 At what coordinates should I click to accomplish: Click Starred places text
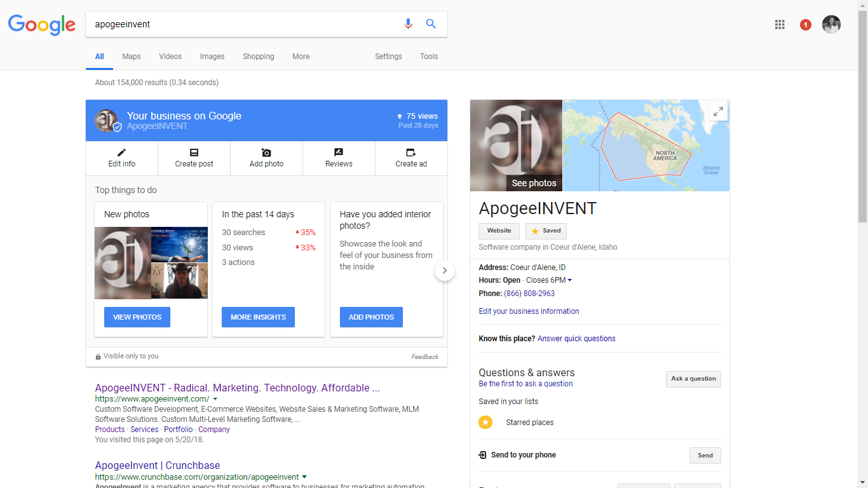[530, 423]
